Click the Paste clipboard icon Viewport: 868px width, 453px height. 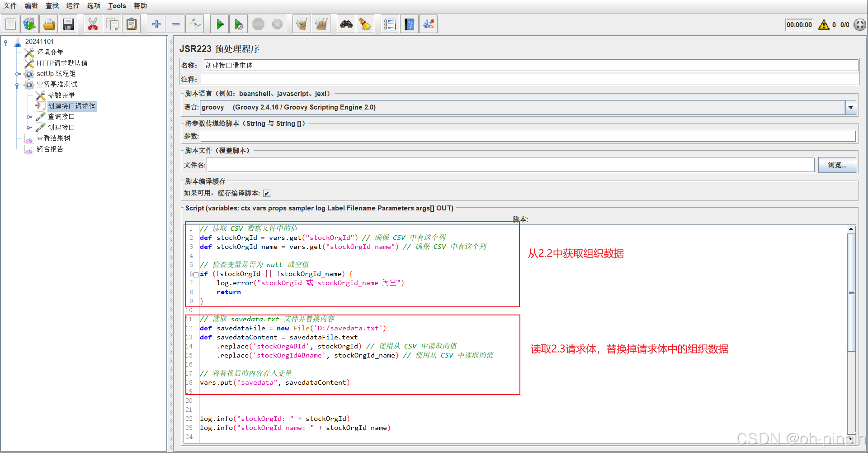(132, 24)
